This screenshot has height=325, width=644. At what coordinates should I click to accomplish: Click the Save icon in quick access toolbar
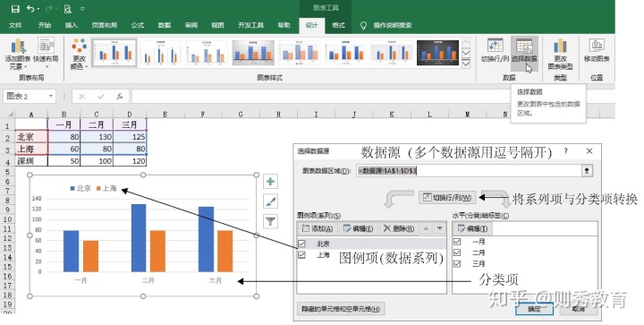15,9
